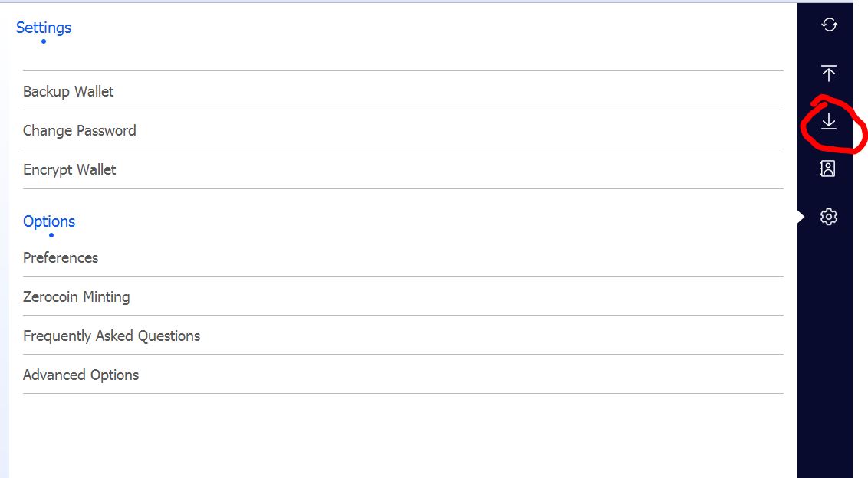Choose Encrypt Wallet
868x478 pixels.
point(70,169)
